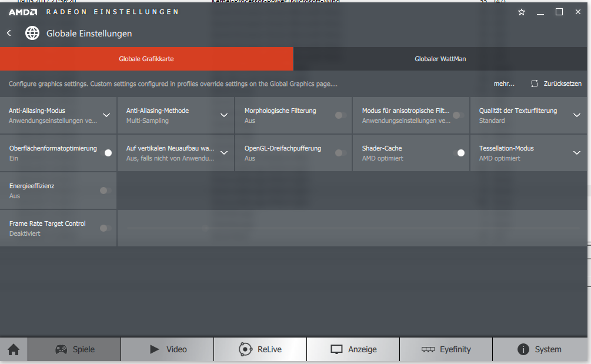Open the Eyefinity section
The image size is (591, 364).
[x=446, y=349]
